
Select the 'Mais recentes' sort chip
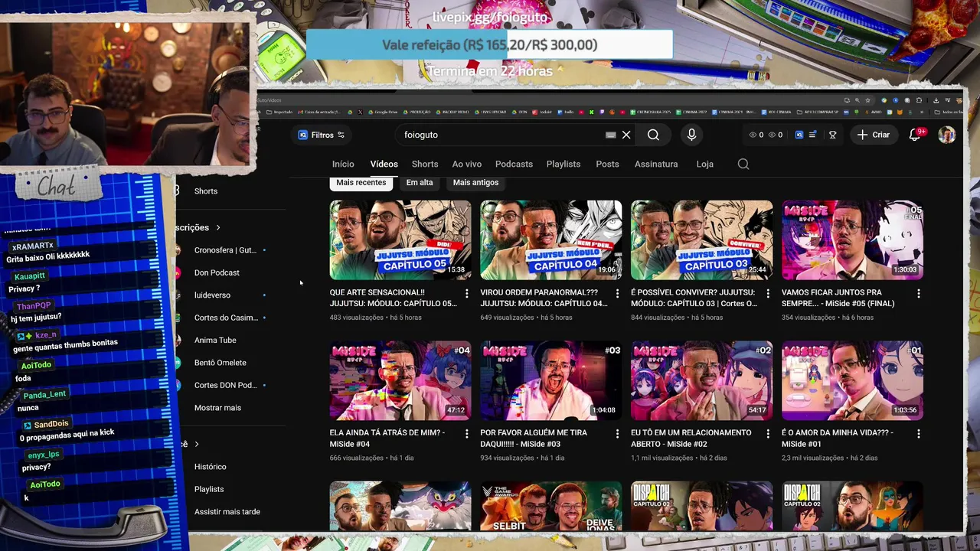[361, 182]
